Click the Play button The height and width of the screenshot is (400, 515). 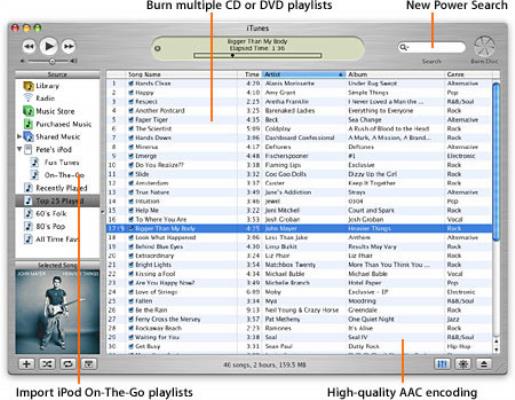pyautogui.click(x=49, y=46)
